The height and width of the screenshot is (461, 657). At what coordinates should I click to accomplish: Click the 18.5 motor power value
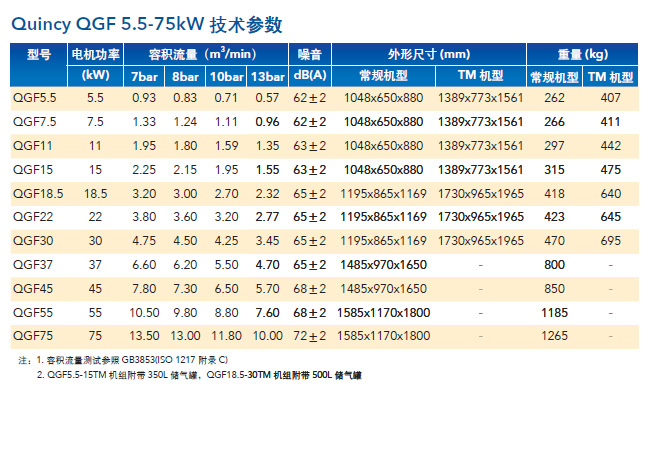96,194
